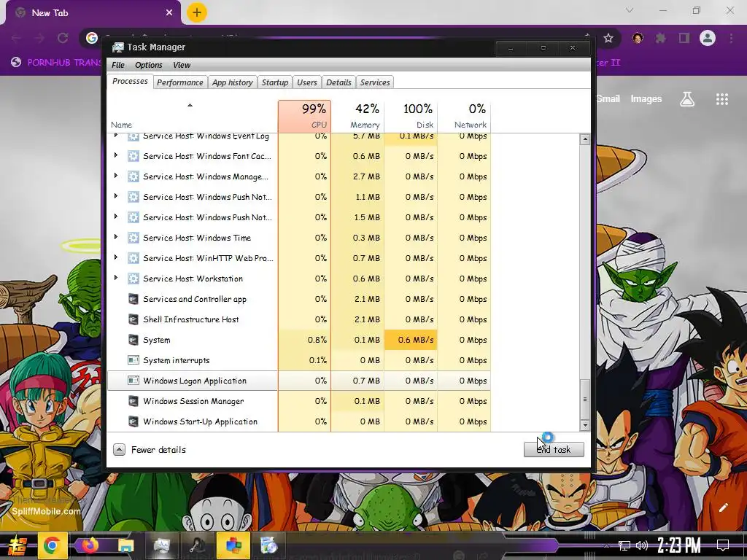Click the System interrupts icon
This screenshot has height=560, width=747.
(x=133, y=360)
